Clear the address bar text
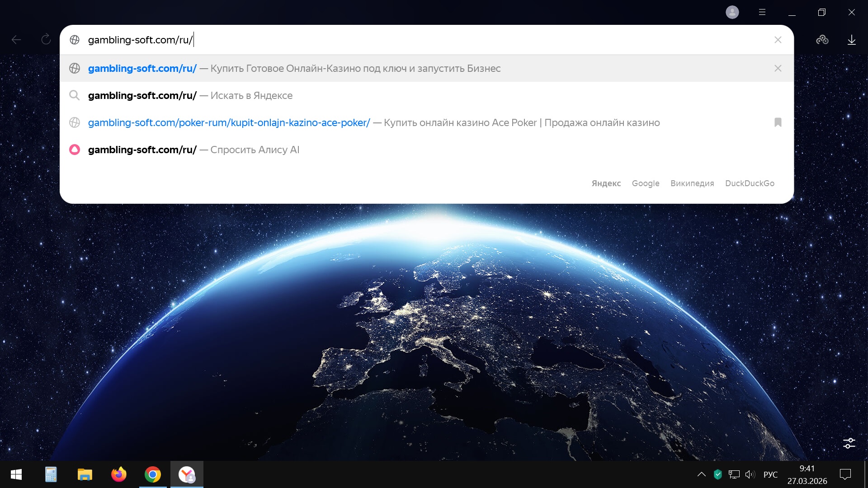868x488 pixels. (x=778, y=40)
